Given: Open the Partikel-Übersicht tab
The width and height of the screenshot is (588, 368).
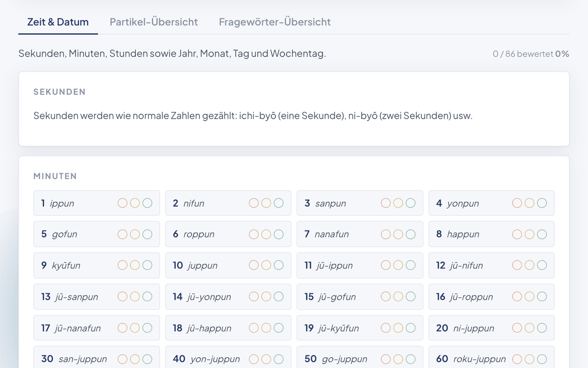Looking at the screenshot, I should 154,22.
